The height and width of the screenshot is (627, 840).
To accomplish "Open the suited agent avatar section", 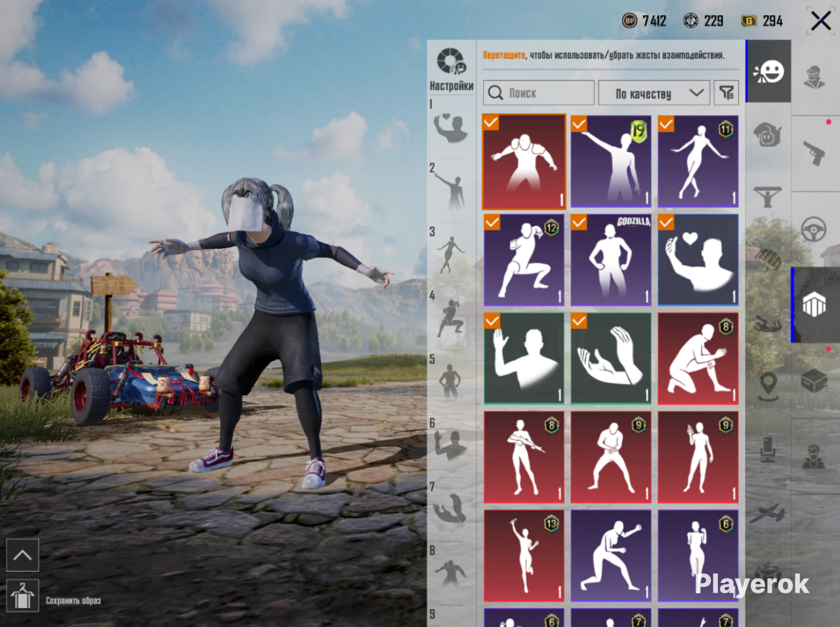I will point(814,457).
